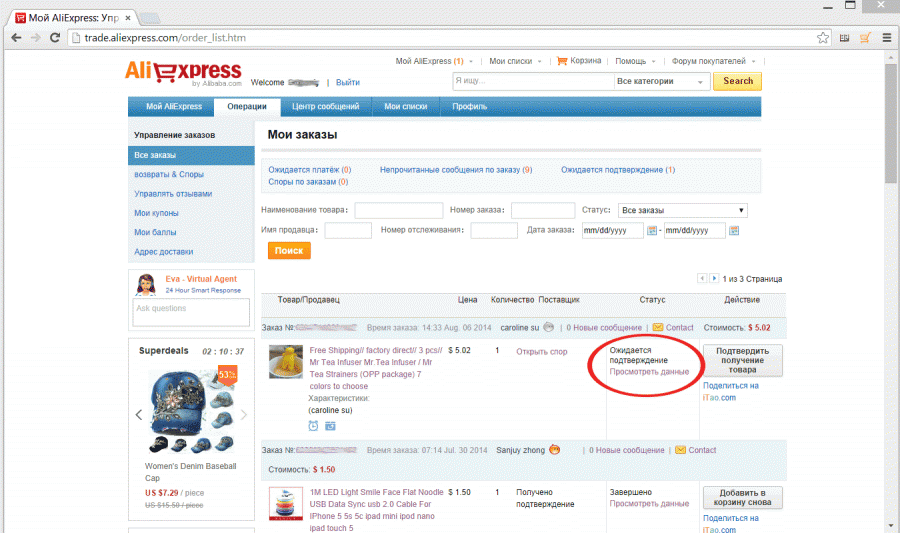Screen dimensions: 900x533
Task: Open the end date calendar picker
Action: click(734, 231)
